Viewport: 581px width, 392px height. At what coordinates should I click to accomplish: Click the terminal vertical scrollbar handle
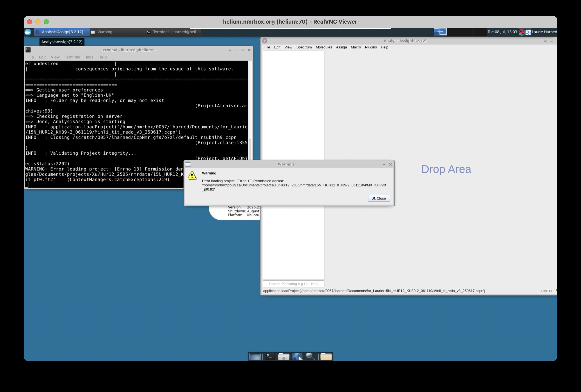(x=250, y=150)
